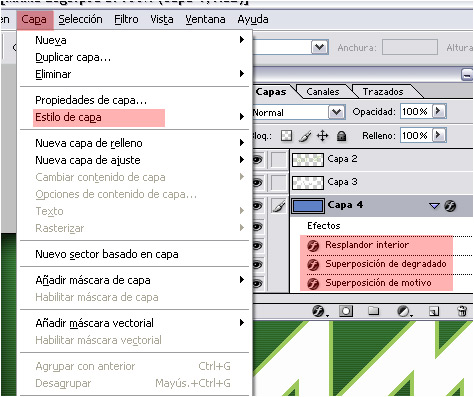Open the blend mode Normal dropdown
This screenshot has height=397, width=474.
336,112
